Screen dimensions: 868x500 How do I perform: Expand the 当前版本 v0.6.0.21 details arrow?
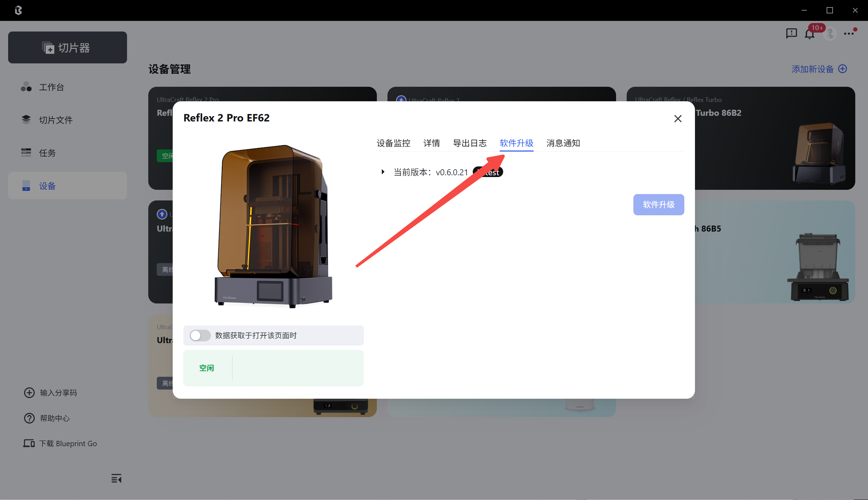383,172
